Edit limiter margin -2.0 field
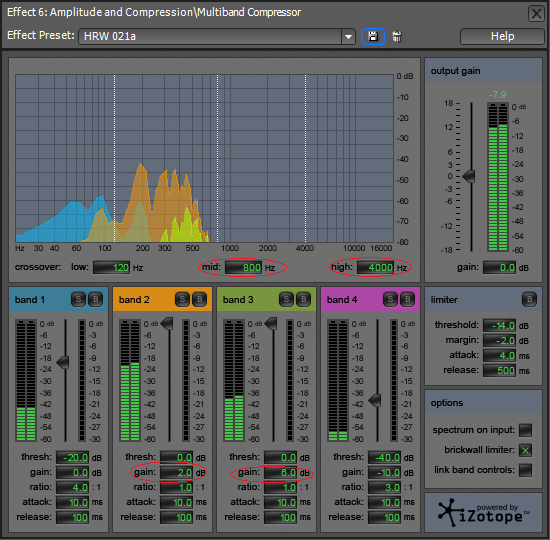This screenshot has height=540, width=550. click(x=499, y=340)
